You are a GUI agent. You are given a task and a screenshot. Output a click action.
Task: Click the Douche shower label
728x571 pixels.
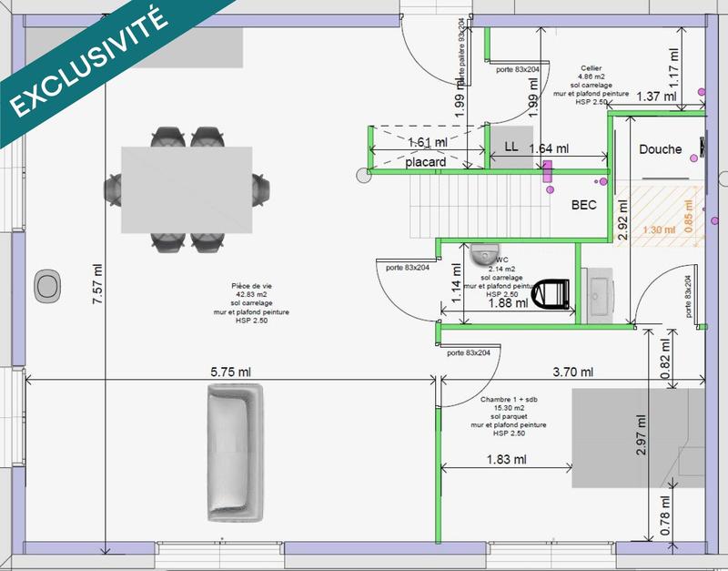coord(660,149)
